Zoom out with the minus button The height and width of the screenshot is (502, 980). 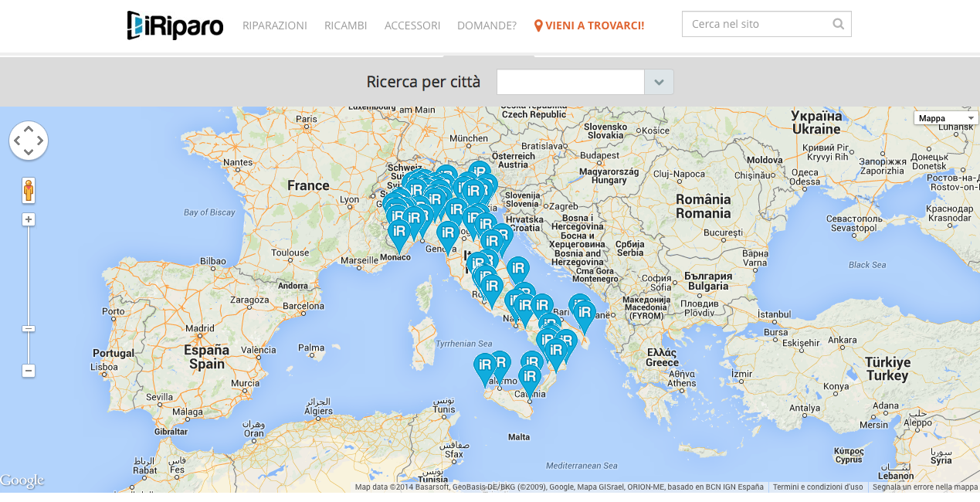[29, 371]
